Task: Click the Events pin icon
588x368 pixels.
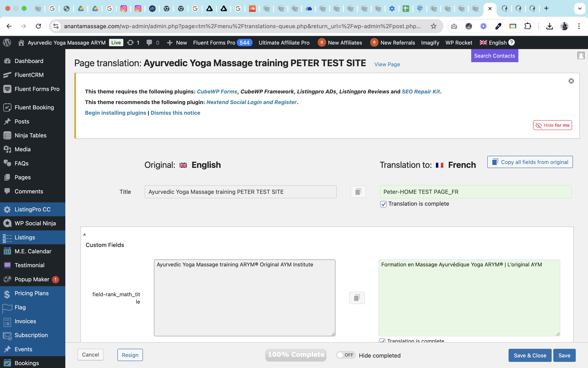Action: coord(7,349)
